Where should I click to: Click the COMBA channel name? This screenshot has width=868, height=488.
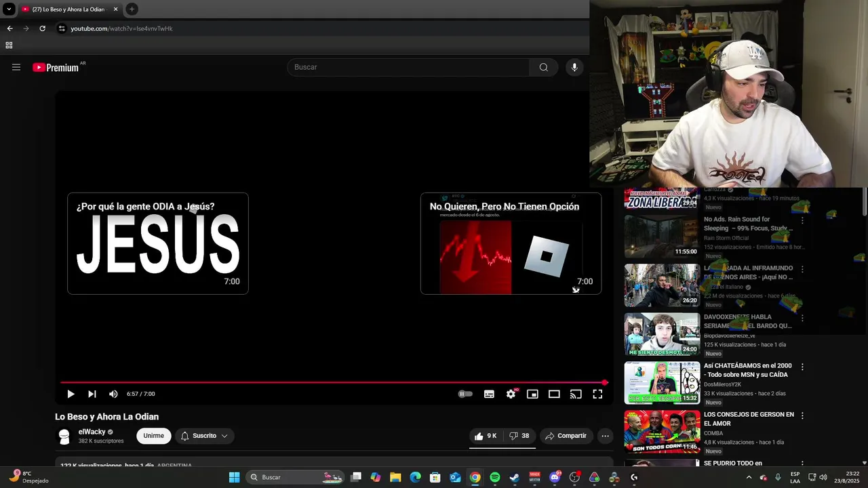713,433
